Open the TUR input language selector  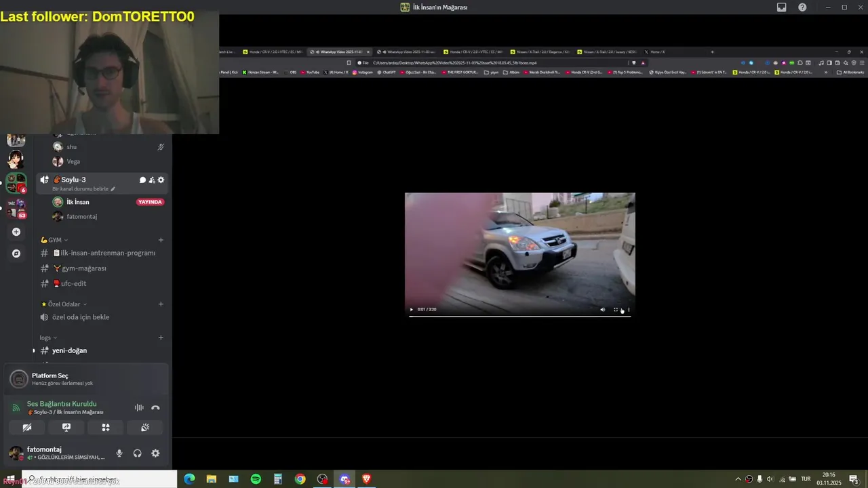[806, 479]
